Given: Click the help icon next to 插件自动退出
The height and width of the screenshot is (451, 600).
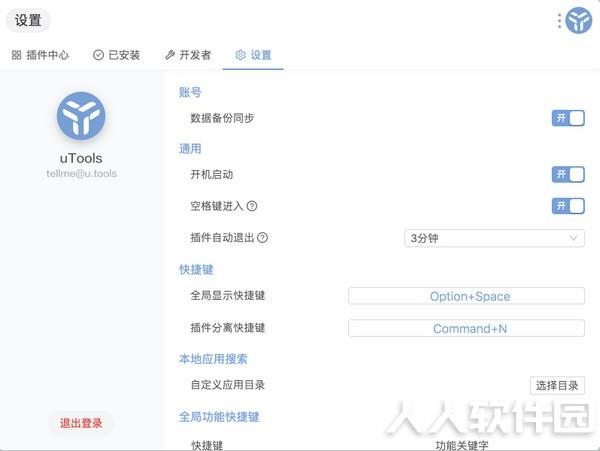Looking at the screenshot, I should click(262, 238).
